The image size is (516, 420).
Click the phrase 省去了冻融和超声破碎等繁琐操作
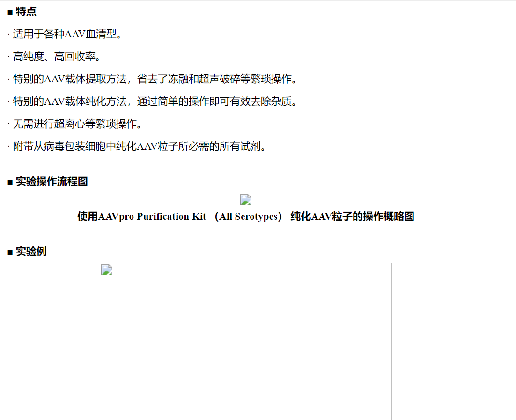point(217,79)
